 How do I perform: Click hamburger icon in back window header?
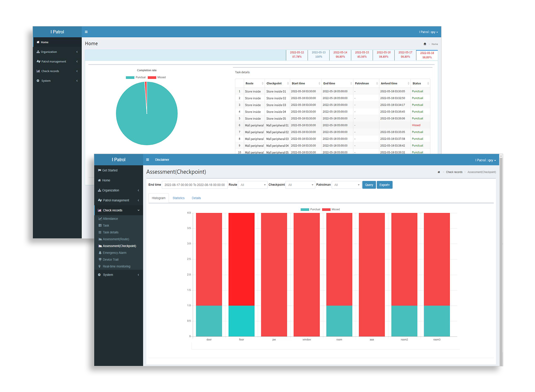tap(86, 32)
